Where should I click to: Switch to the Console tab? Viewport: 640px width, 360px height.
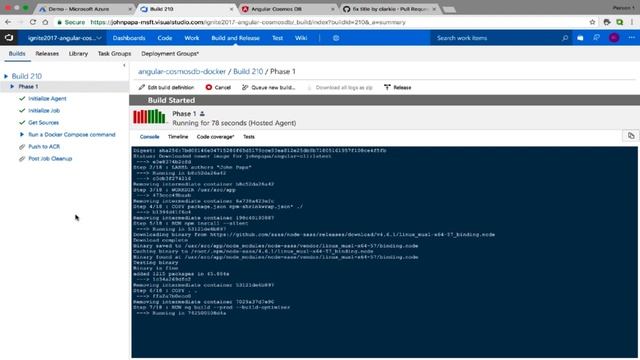(149, 137)
